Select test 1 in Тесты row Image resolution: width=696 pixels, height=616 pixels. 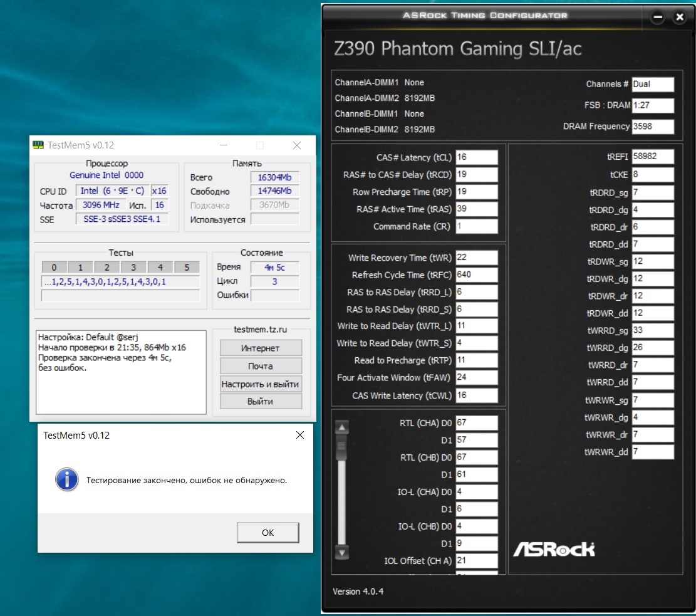pos(80,267)
